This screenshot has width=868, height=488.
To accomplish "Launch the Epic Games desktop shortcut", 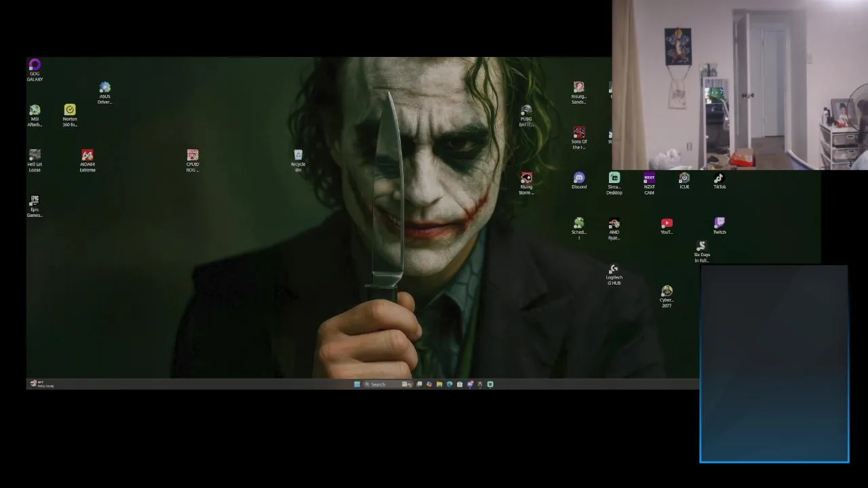I will click(35, 206).
